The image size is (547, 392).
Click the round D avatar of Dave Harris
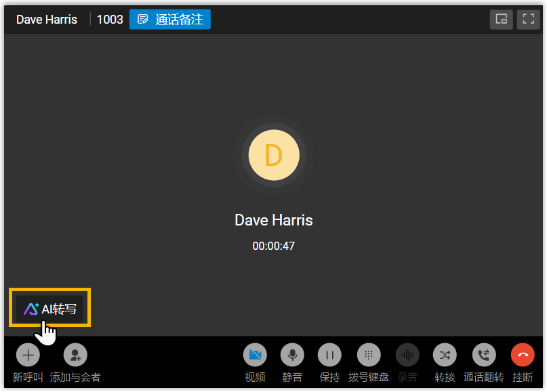273,155
